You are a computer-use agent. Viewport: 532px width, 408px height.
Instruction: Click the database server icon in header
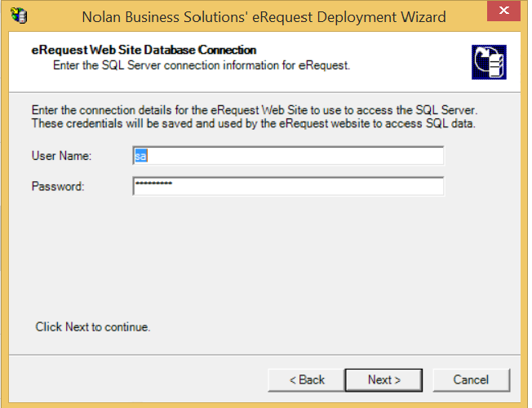(488, 62)
